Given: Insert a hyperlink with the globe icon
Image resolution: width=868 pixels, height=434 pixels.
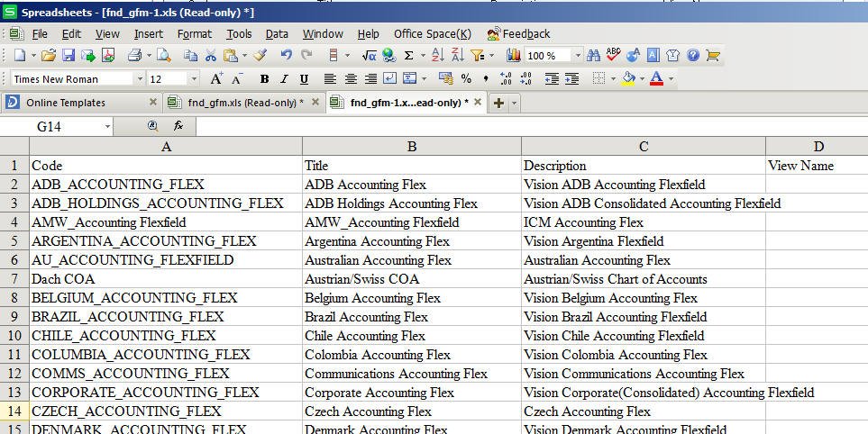Looking at the screenshot, I should tap(388, 55).
